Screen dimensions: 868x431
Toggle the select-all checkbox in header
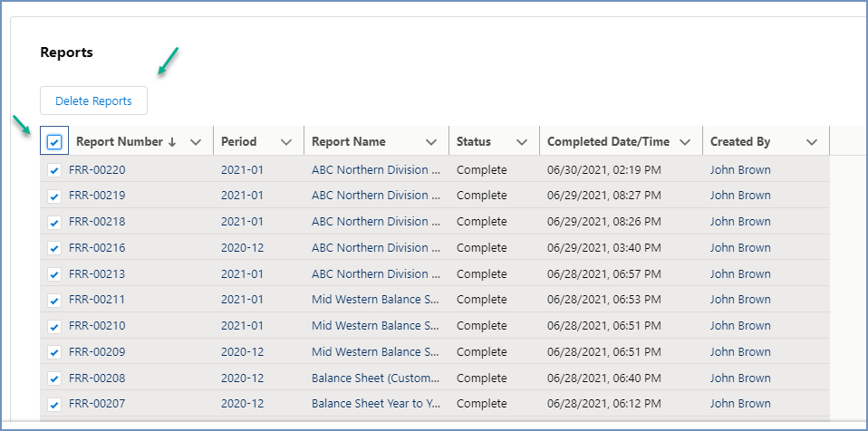click(x=54, y=142)
